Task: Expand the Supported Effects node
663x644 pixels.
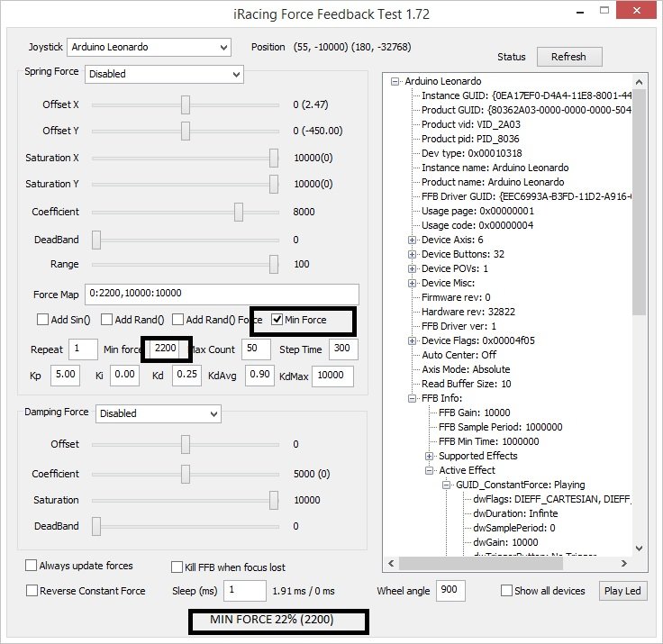Action: [430, 456]
